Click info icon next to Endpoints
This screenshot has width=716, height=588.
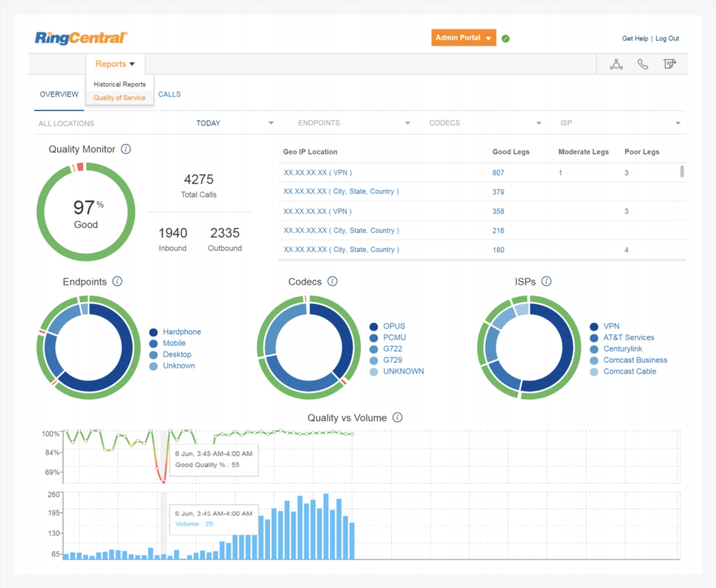[x=117, y=282]
